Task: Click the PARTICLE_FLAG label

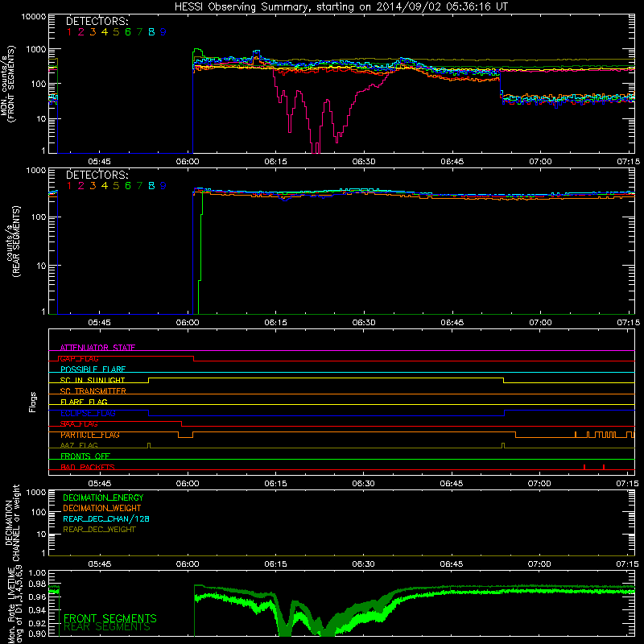Action: tap(90, 435)
